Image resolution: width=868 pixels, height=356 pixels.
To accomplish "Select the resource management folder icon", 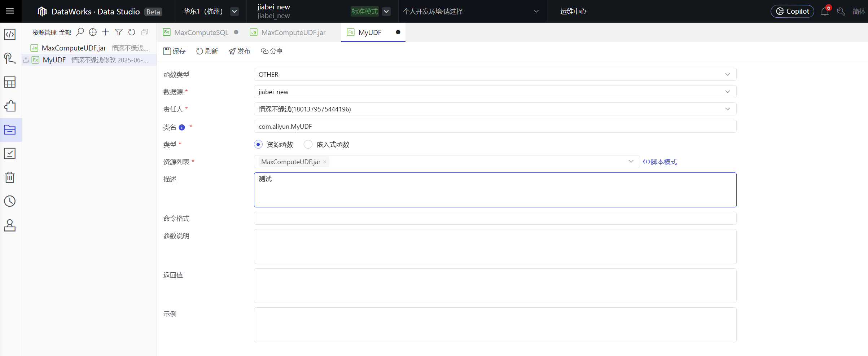I will click(x=10, y=130).
